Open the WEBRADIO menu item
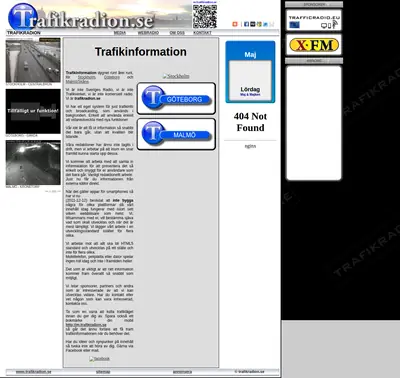This screenshot has width=400, height=378. pyautogui.click(x=148, y=33)
